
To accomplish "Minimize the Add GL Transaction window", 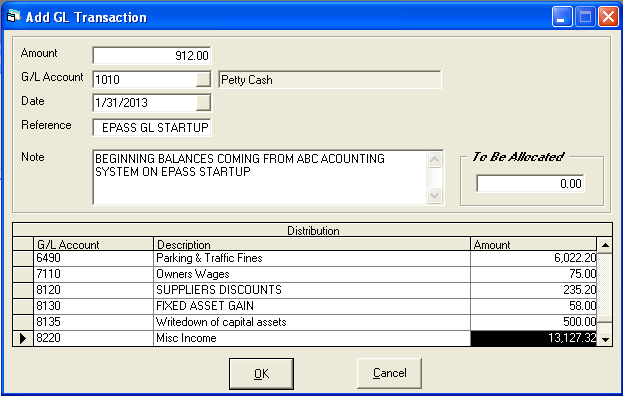I will tap(562, 17).
